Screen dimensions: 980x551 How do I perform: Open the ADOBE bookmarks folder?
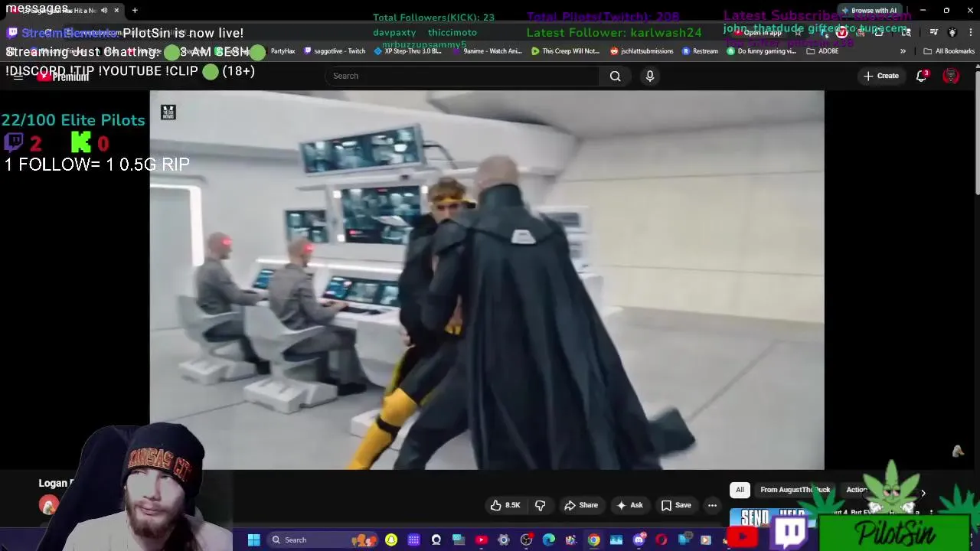tap(822, 51)
